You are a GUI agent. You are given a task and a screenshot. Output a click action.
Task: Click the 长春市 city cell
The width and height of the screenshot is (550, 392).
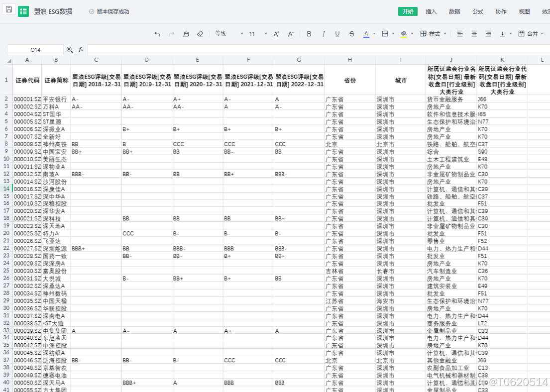[x=401, y=271]
